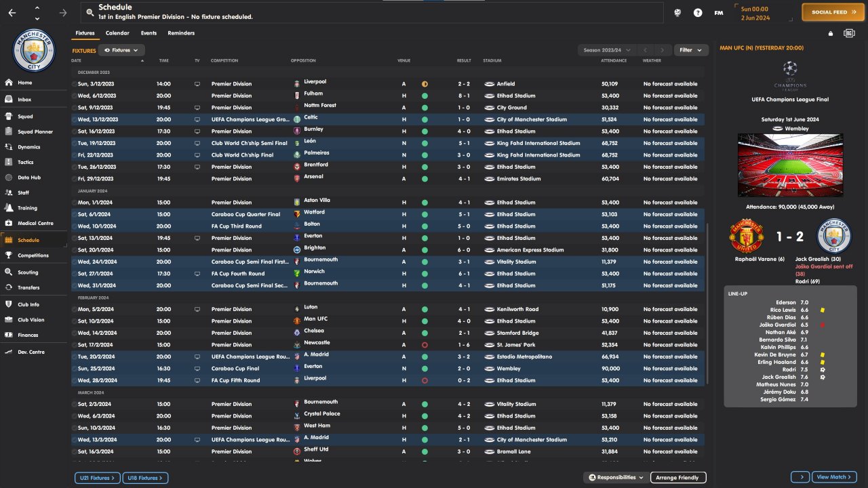
Task: Open the Filter dropdown
Action: click(x=691, y=50)
